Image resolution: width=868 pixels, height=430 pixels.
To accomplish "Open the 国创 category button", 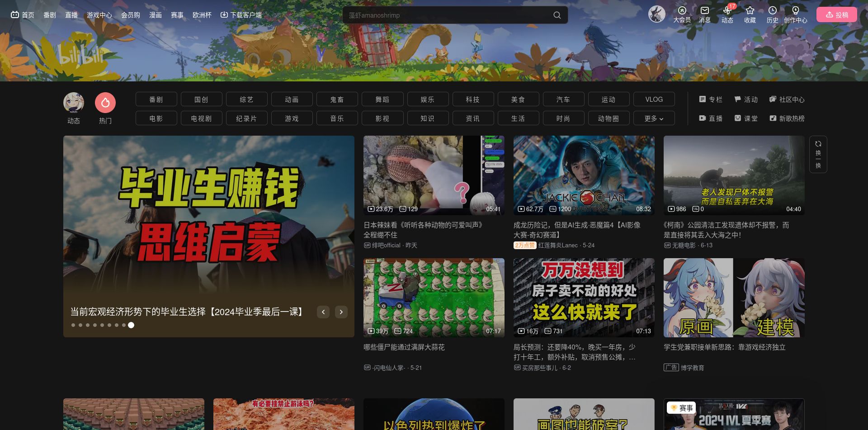I will (x=201, y=99).
